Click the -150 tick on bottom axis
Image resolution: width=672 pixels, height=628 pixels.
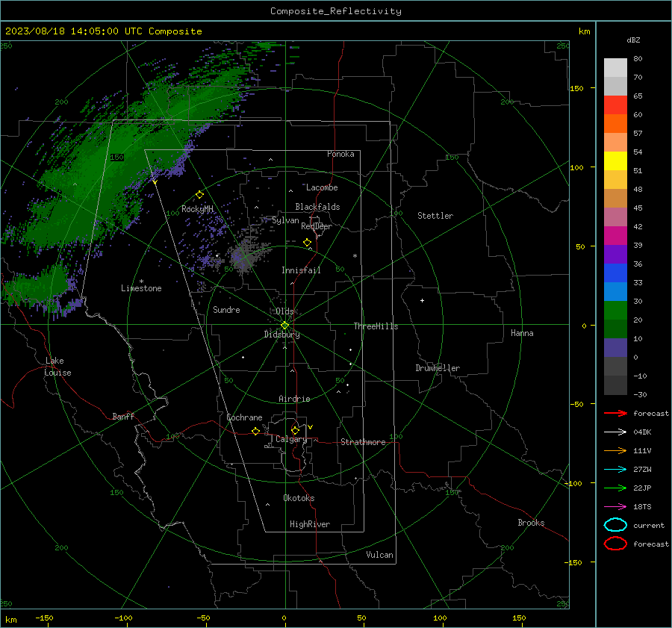[44, 618]
